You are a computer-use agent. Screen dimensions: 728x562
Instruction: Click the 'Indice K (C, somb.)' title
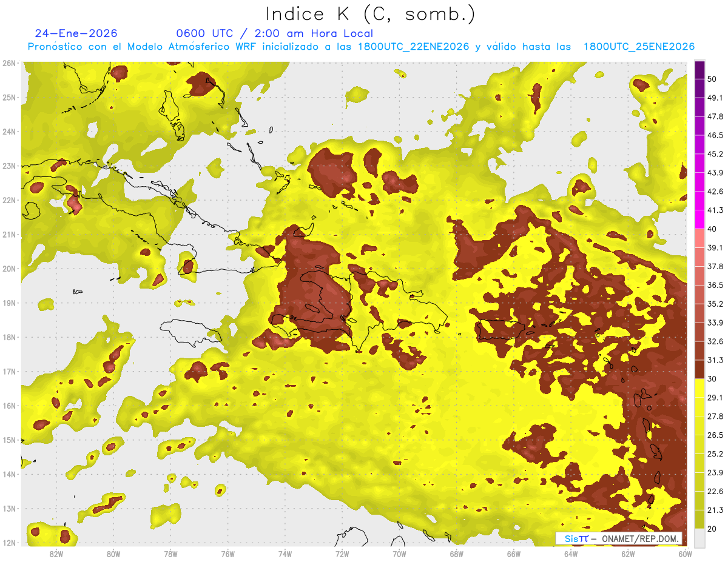[370, 14]
